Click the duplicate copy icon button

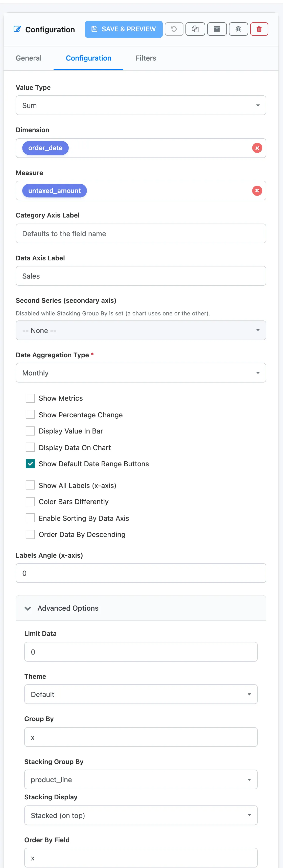point(195,29)
